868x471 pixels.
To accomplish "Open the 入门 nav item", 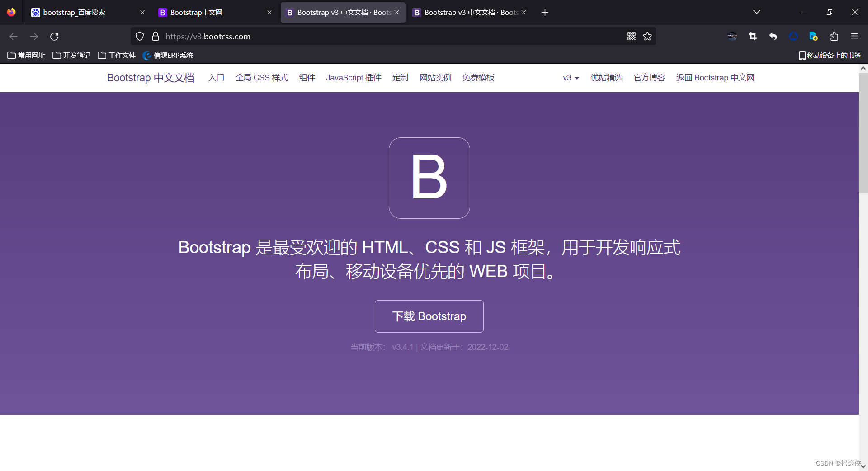I will click(x=217, y=78).
